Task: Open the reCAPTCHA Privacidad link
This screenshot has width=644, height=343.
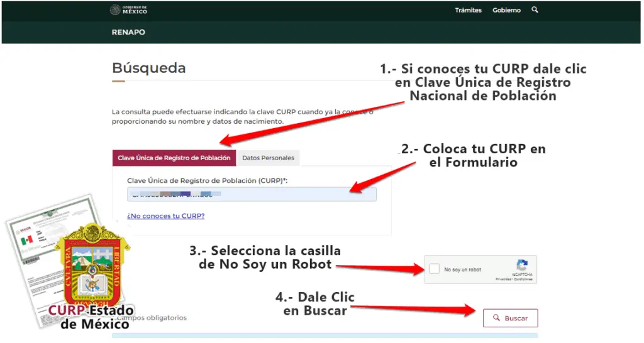Action: 502,279
